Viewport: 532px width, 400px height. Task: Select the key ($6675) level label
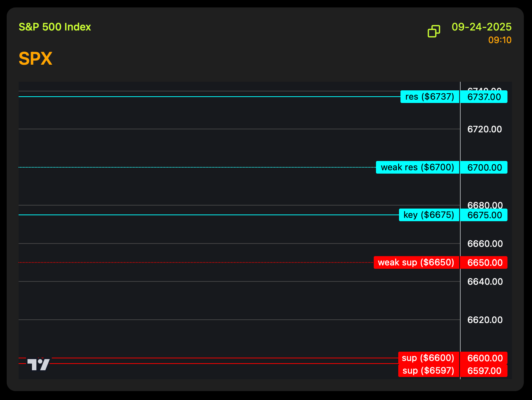click(x=429, y=215)
